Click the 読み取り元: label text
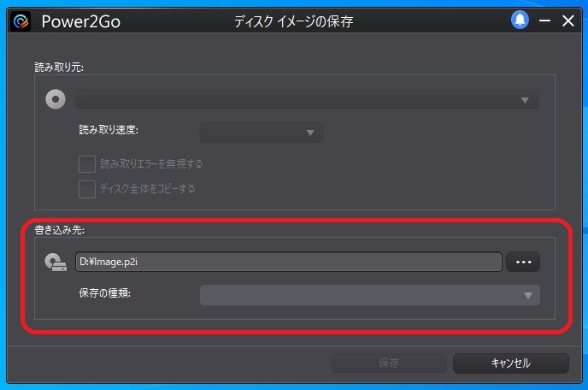588x390 pixels. (59, 68)
